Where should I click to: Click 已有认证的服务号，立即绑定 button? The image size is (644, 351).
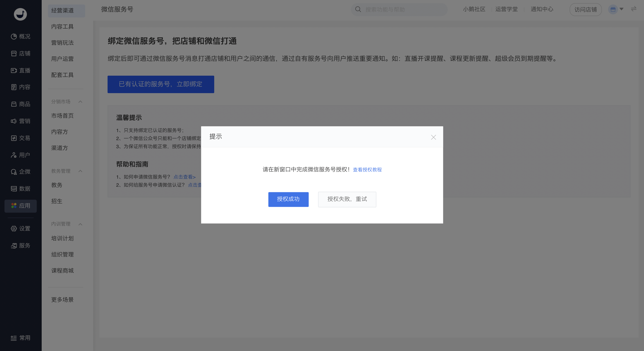161,84
